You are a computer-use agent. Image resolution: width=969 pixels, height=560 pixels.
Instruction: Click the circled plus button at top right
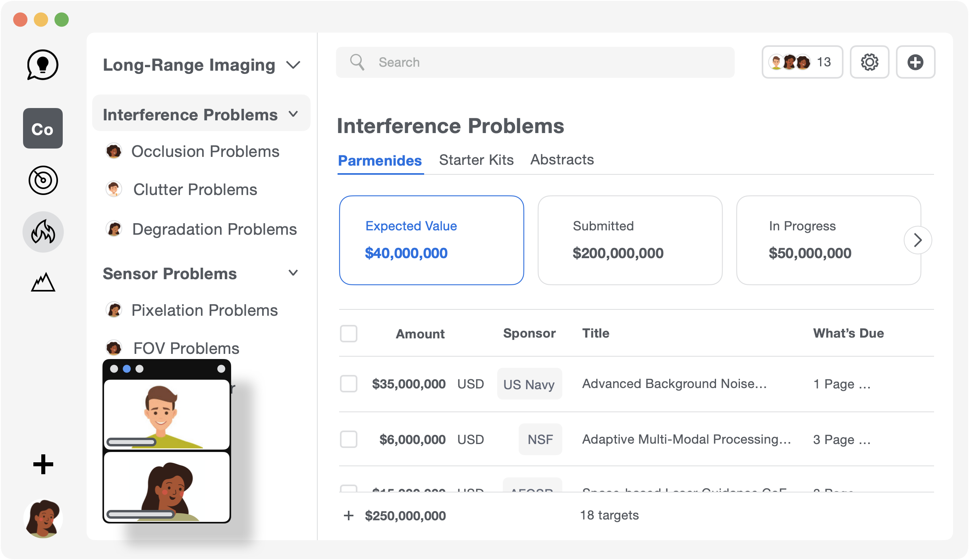pyautogui.click(x=915, y=62)
